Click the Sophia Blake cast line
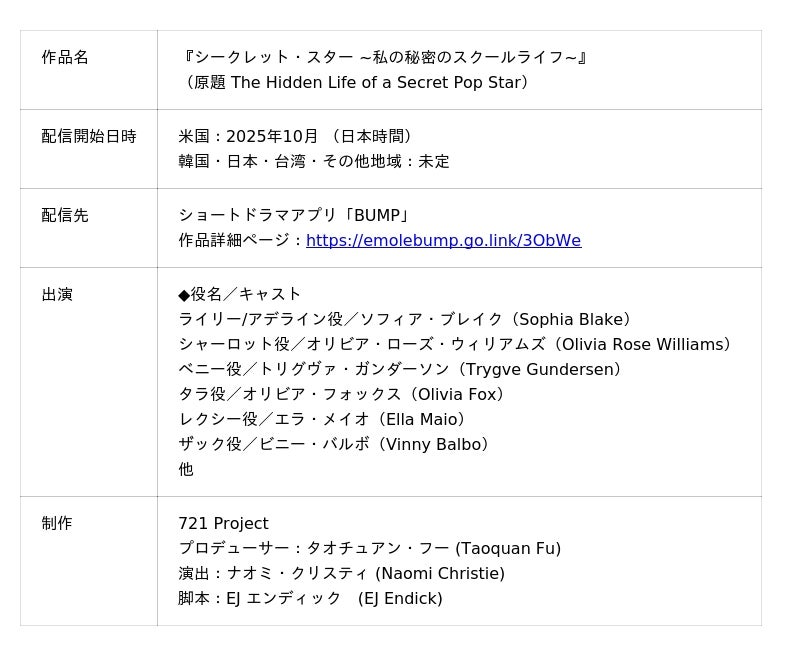Screen dimensions: 800x656 click(407, 320)
